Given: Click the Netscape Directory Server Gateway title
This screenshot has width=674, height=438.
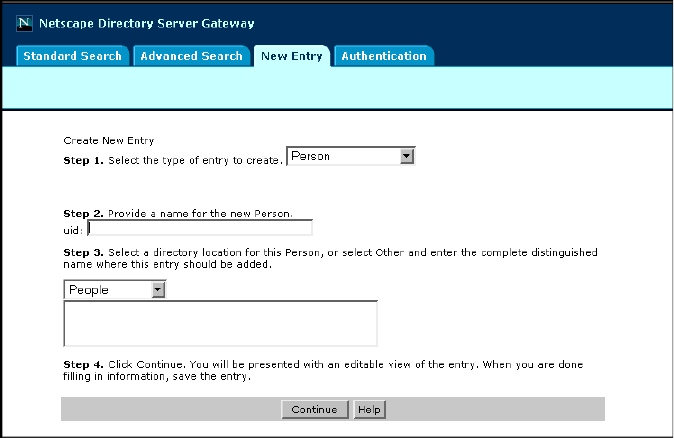Looking at the screenshot, I should pos(147,23).
